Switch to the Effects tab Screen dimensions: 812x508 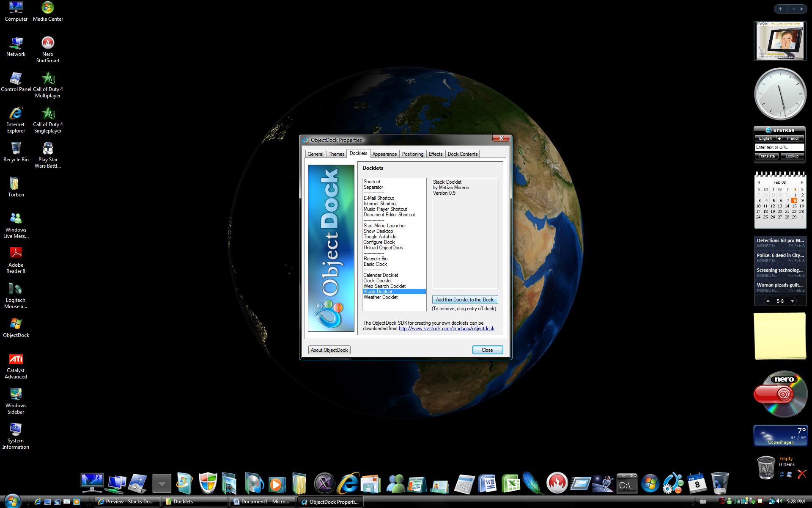click(x=435, y=154)
